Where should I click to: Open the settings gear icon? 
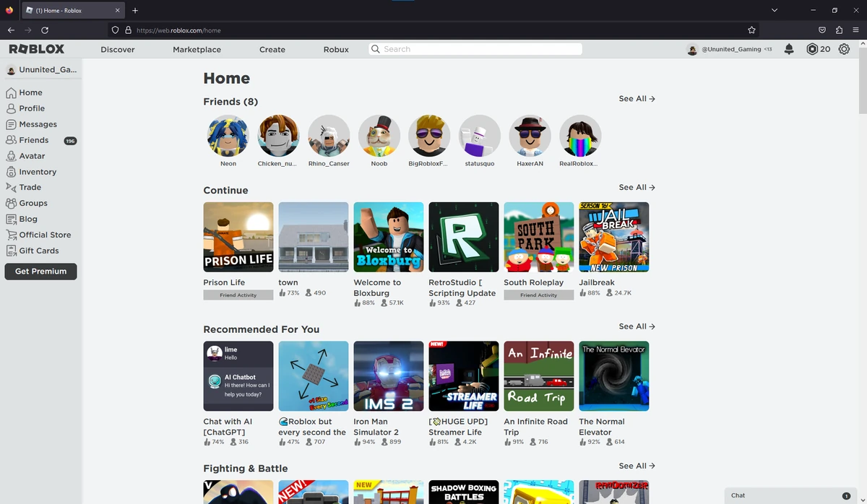click(x=844, y=49)
